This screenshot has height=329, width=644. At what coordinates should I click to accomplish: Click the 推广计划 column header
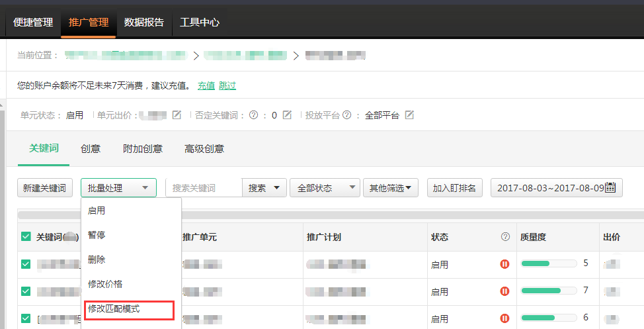pyautogui.click(x=323, y=237)
